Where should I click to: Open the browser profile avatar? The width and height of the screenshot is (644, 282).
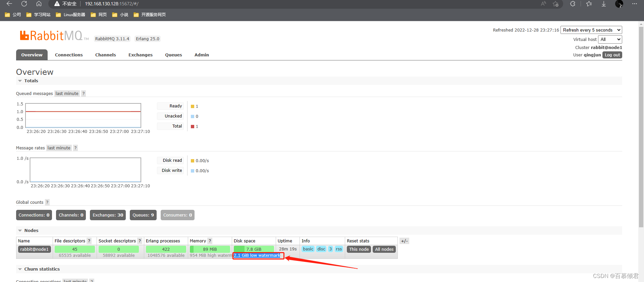click(x=619, y=4)
